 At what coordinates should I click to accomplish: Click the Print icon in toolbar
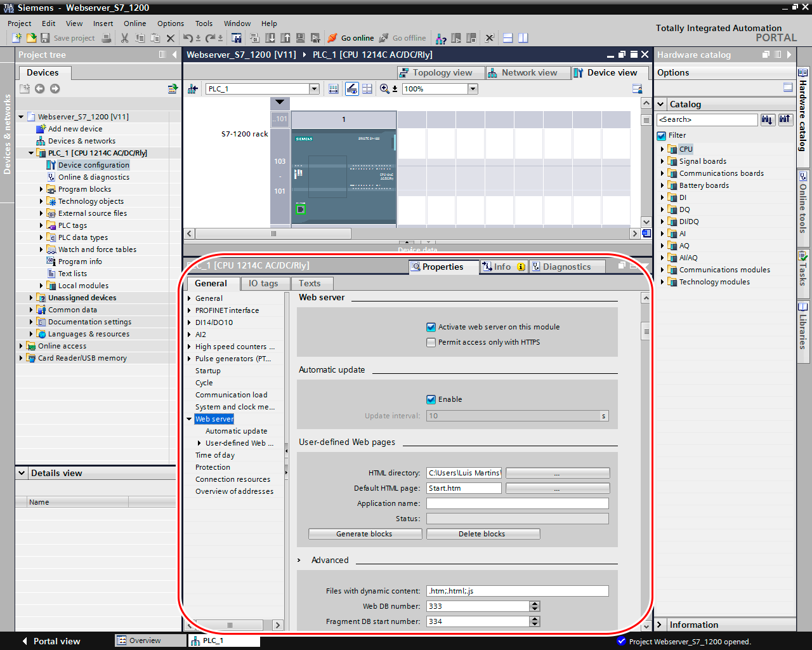pyautogui.click(x=107, y=38)
